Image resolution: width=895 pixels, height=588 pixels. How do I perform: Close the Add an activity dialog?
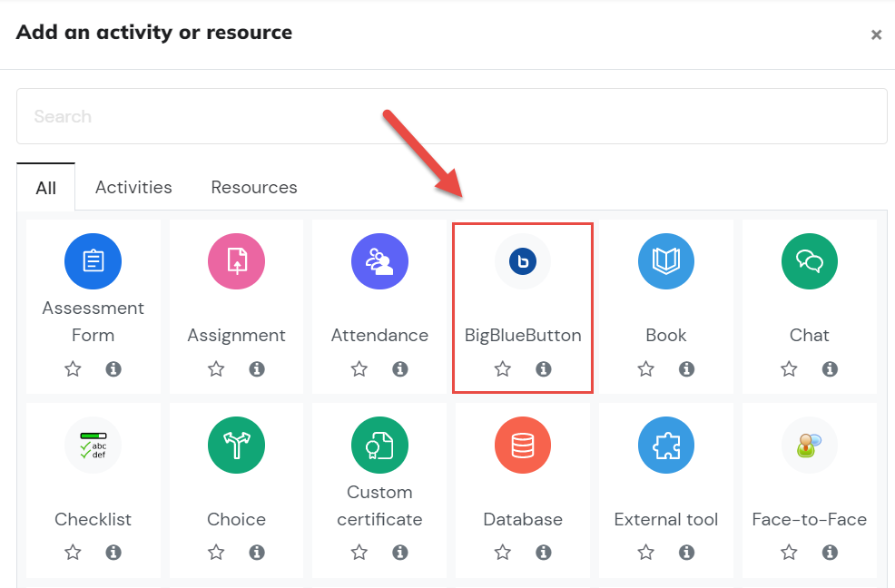[x=876, y=34]
